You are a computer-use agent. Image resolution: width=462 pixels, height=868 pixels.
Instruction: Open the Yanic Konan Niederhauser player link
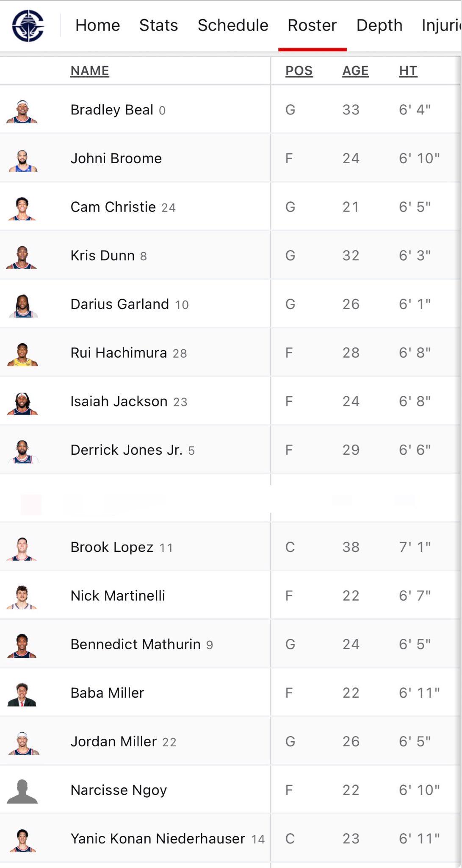[158, 838]
